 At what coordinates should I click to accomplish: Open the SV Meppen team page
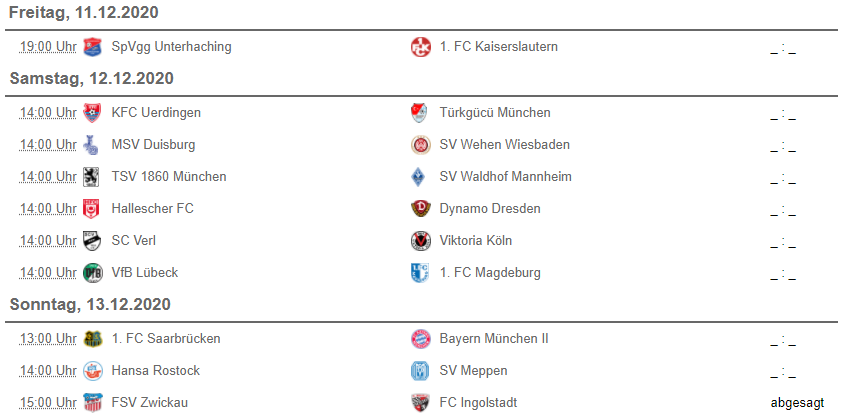point(473,371)
